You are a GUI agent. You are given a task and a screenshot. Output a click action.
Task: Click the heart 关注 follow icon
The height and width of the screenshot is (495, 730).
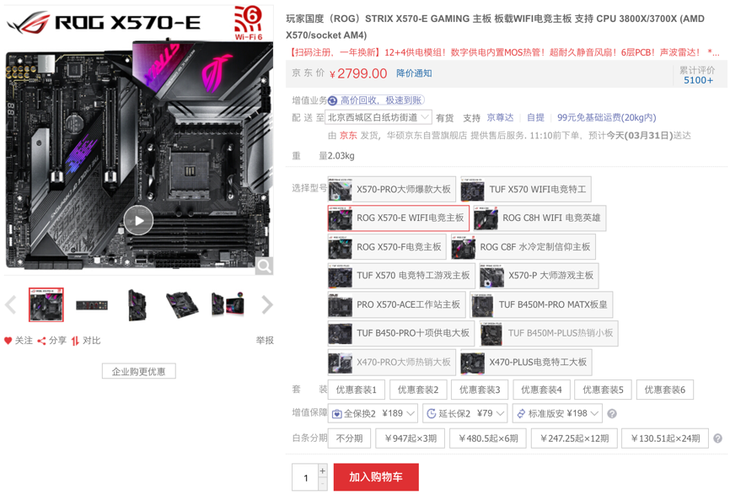pos(8,341)
